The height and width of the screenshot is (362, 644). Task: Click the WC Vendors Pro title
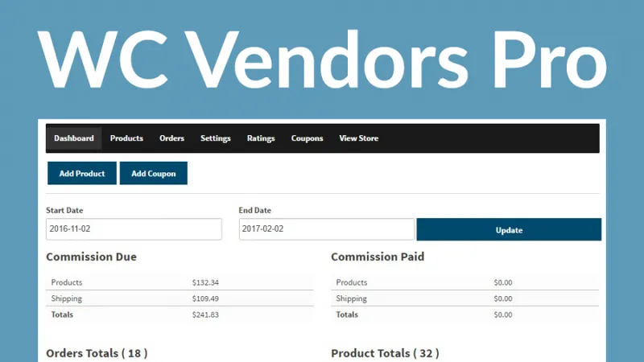[323, 59]
